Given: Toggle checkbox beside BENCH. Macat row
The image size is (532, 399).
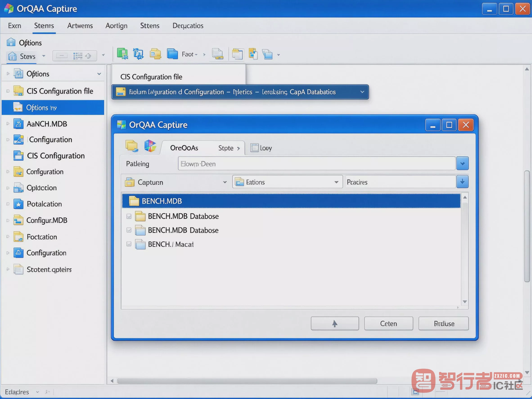Looking at the screenshot, I should pyautogui.click(x=129, y=244).
